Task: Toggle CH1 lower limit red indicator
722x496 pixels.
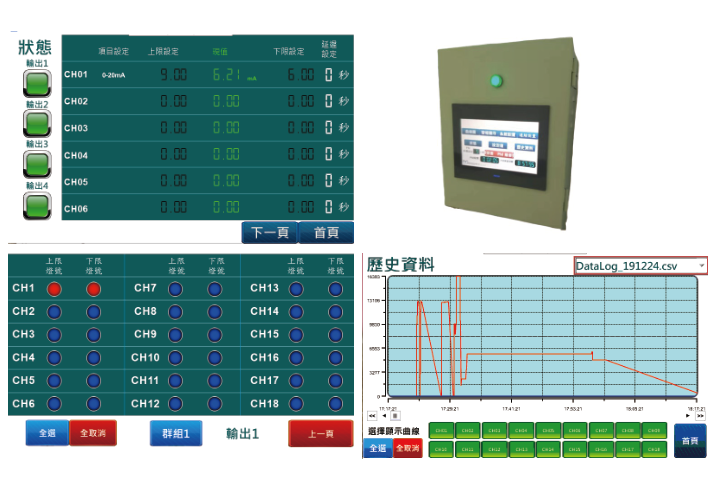Action: (x=94, y=289)
